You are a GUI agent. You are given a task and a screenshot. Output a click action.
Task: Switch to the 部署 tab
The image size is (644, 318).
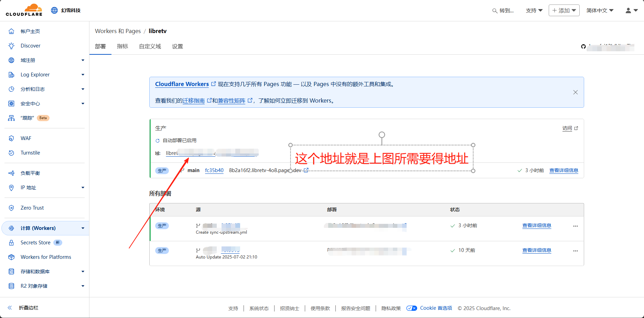click(x=100, y=46)
